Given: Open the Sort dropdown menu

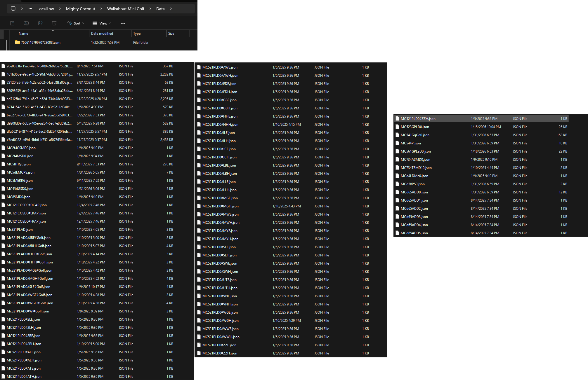Looking at the screenshot, I should point(75,23).
